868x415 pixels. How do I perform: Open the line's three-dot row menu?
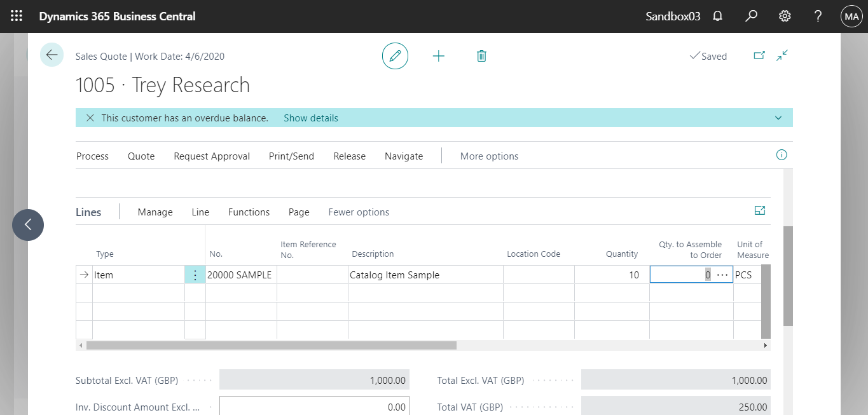[x=195, y=275]
